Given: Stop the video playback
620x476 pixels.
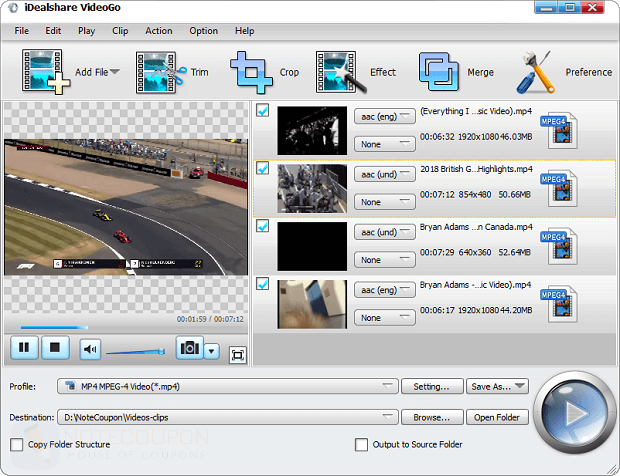Looking at the screenshot, I should coord(55,348).
